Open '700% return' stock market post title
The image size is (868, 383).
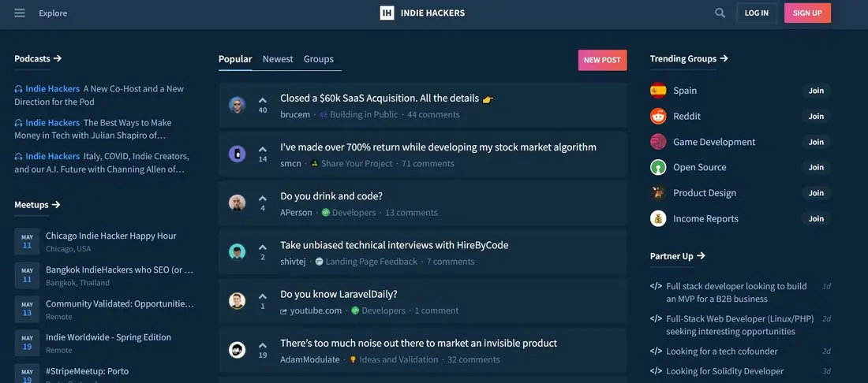pos(439,147)
